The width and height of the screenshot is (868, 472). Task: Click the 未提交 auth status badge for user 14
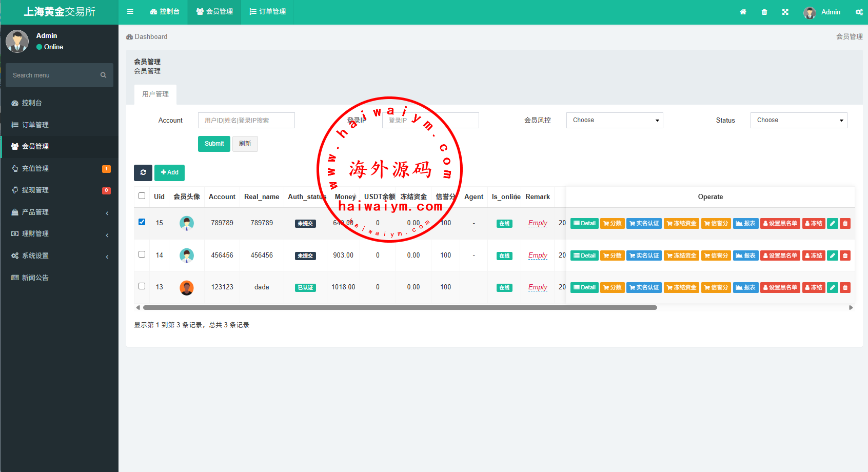click(305, 256)
